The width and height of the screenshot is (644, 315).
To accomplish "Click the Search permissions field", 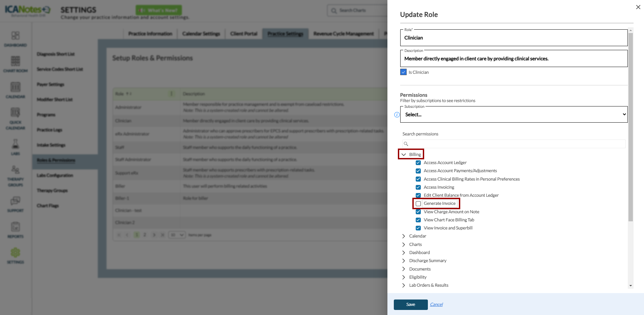I will [514, 144].
